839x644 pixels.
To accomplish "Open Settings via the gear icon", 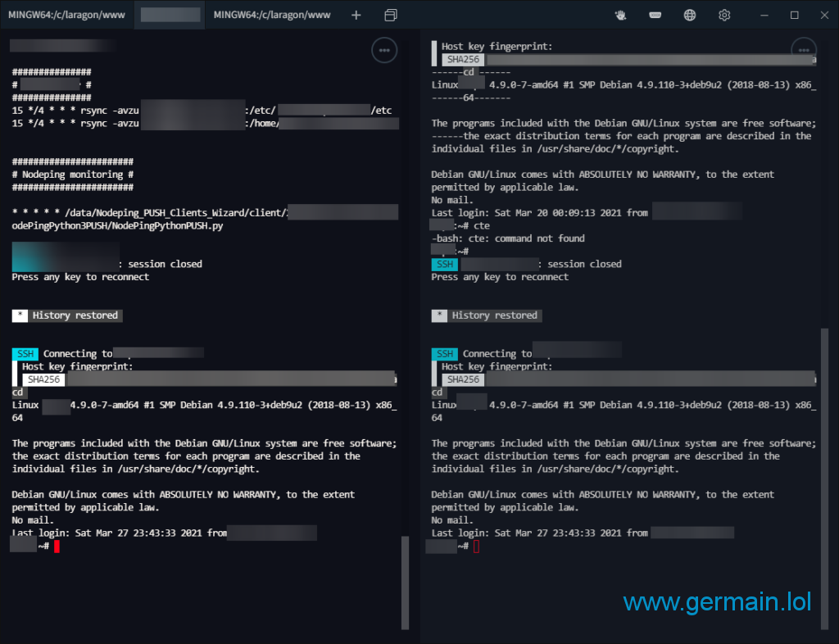I will (724, 15).
